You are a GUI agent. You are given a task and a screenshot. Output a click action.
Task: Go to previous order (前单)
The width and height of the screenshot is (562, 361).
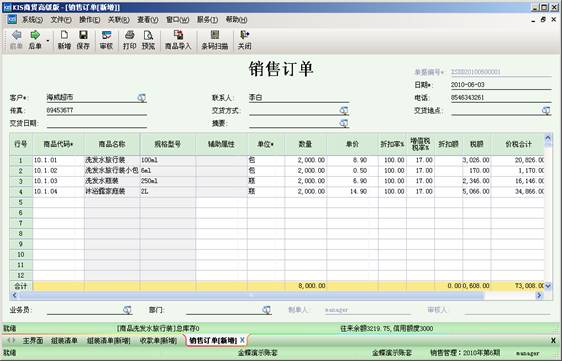pos(16,39)
